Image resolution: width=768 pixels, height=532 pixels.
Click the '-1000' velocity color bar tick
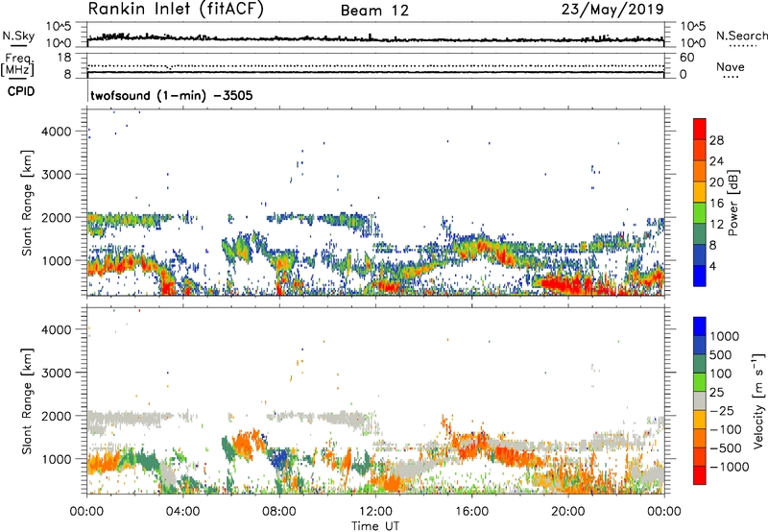pos(729,467)
